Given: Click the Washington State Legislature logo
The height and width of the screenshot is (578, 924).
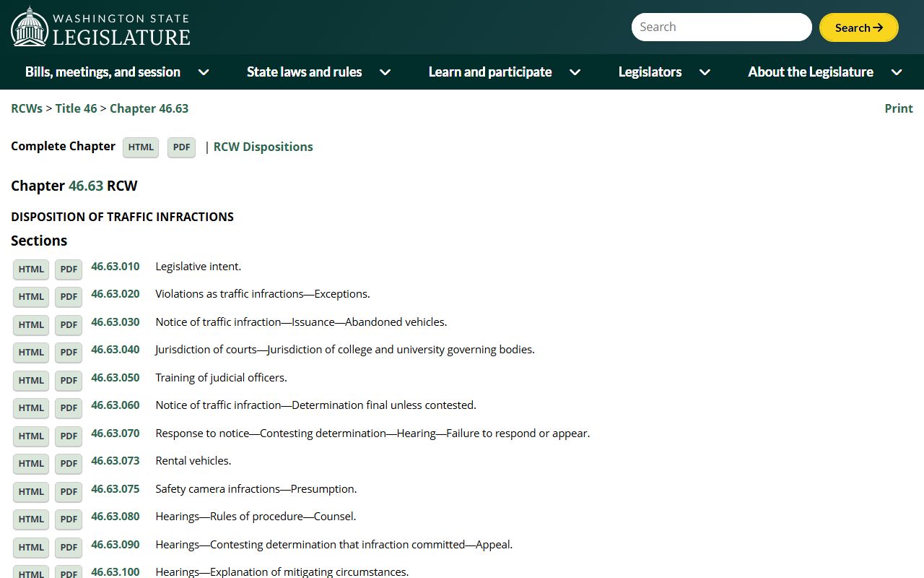Looking at the screenshot, I should point(100,27).
